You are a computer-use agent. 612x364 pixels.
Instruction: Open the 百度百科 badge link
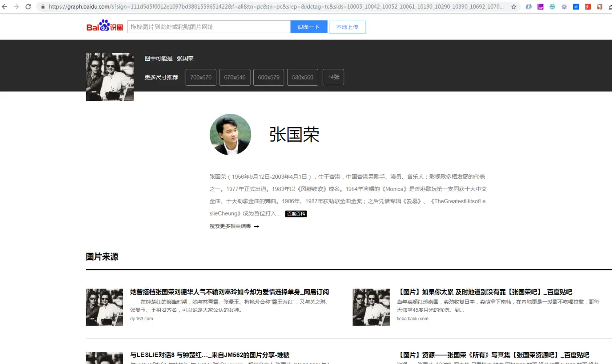click(296, 214)
